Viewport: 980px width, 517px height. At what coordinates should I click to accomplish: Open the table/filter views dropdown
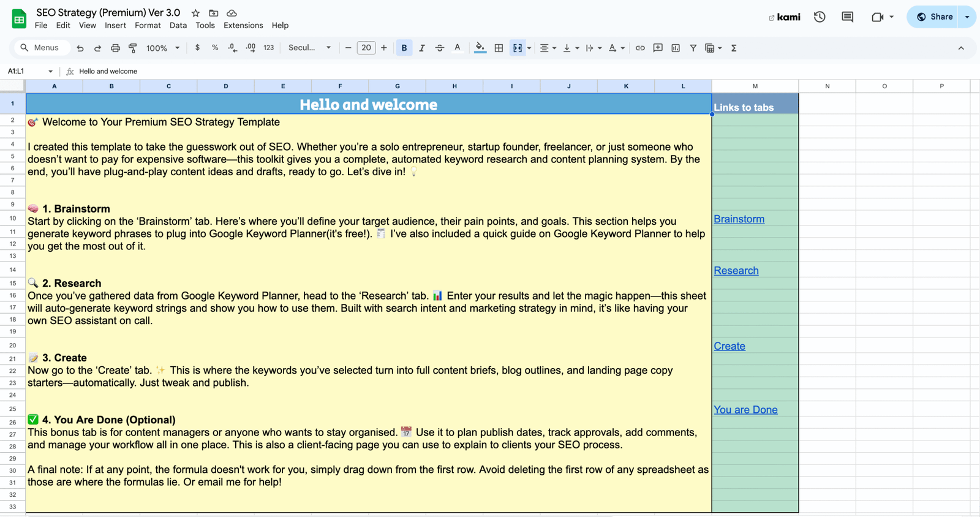click(713, 48)
